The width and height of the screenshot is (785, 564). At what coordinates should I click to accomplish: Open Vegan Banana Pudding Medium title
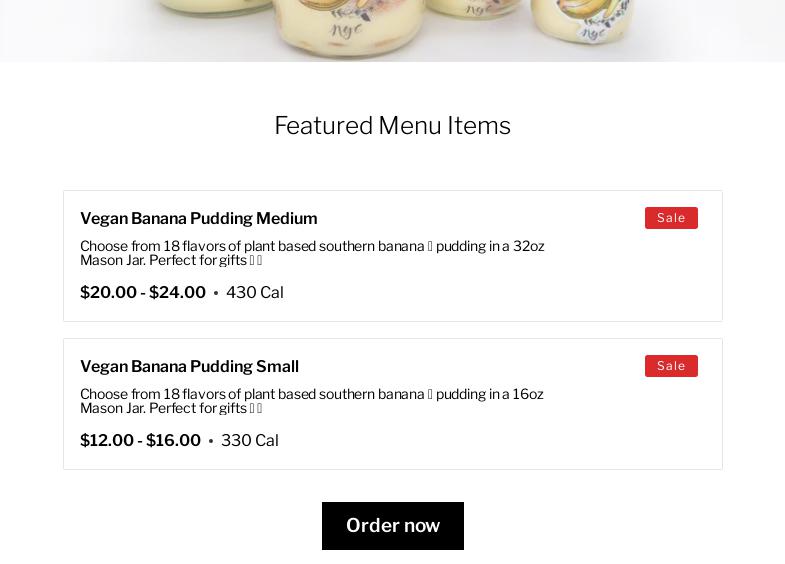point(198,219)
